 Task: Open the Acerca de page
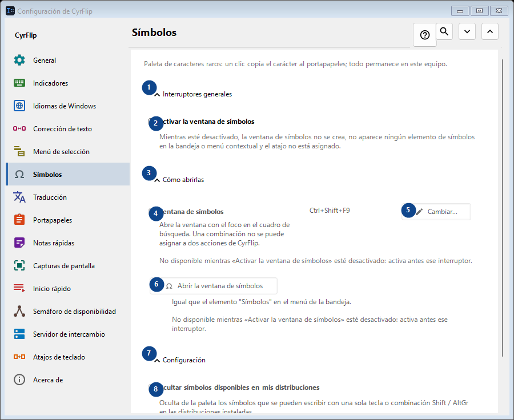pos(68,379)
